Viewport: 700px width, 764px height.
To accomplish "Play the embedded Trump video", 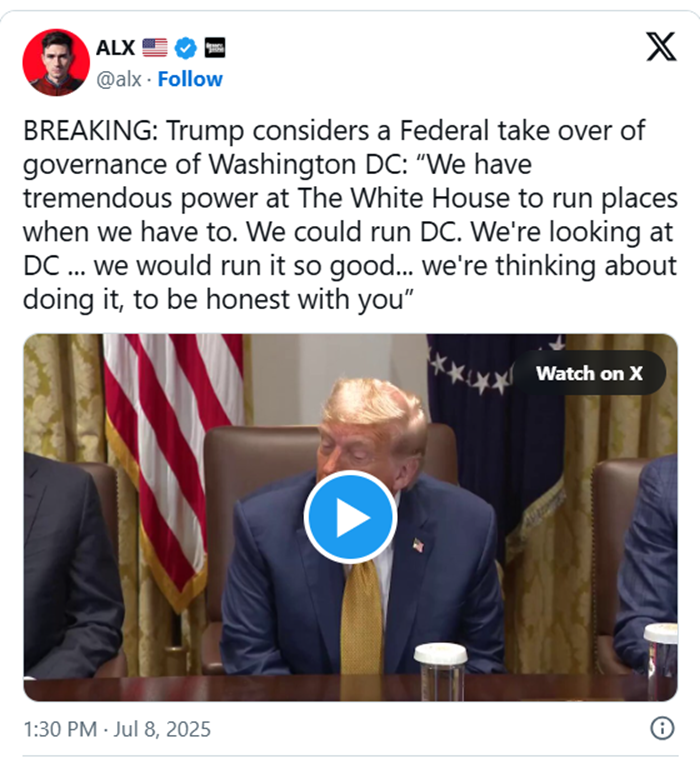I will pyautogui.click(x=350, y=517).
